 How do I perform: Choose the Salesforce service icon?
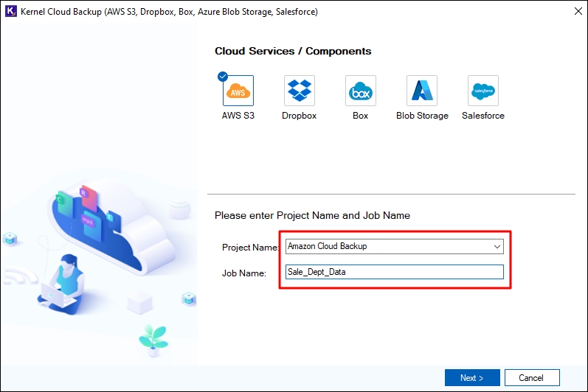point(483,91)
